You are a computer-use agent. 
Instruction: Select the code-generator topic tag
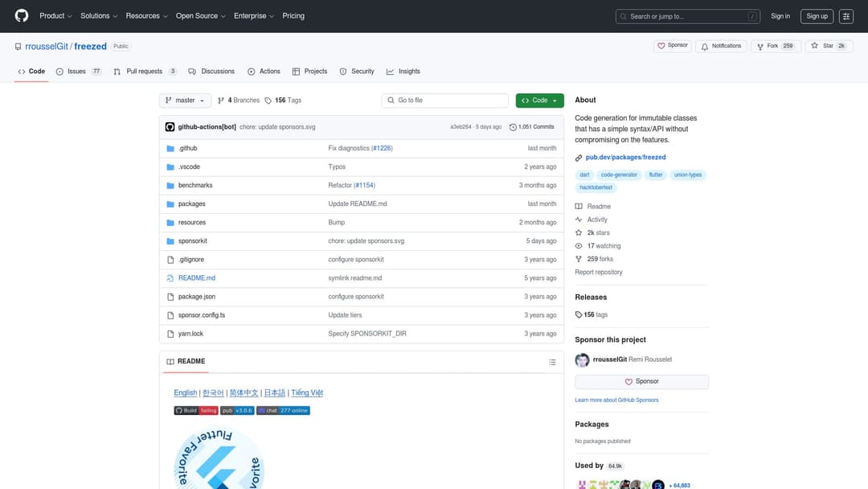pos(619,175)
